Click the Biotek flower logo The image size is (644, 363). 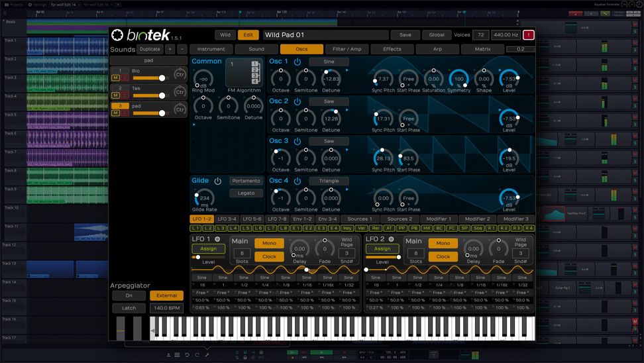tap(117, 35)
